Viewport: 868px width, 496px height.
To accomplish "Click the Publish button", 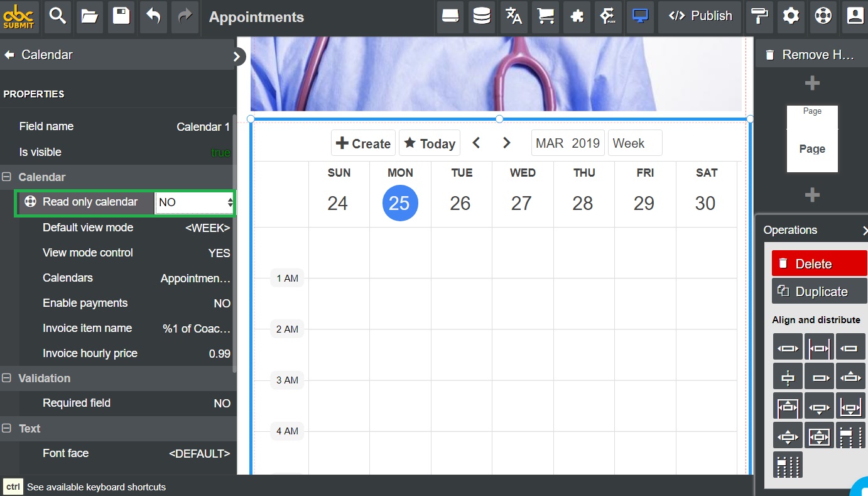I will pos(700,16).
